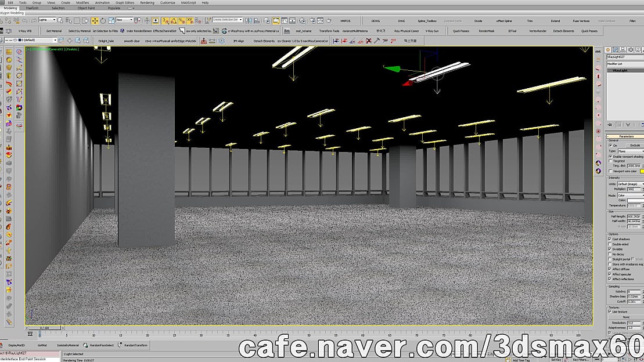644x362 pixels.
Task: Open the light Type dropdown showing Plane
Action: click(630, 152)
